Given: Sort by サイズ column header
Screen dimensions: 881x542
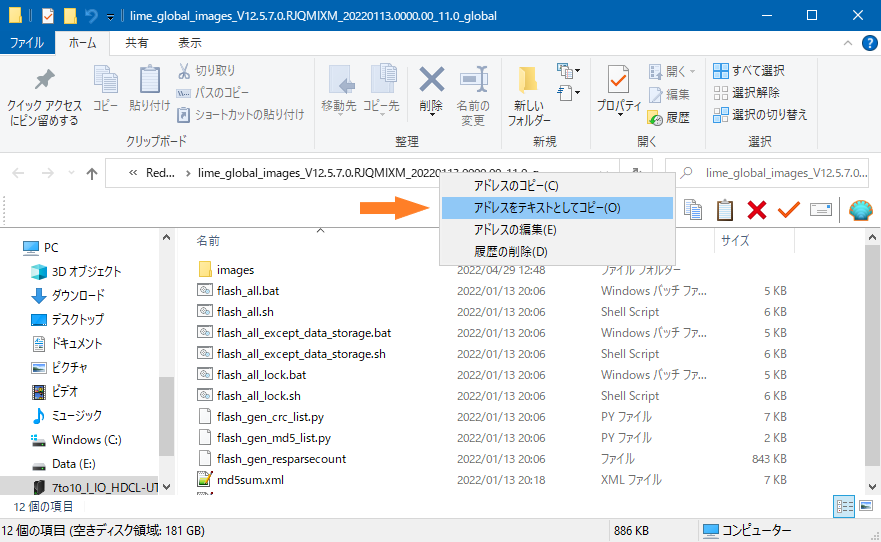Looking at the screenshot, I should click(735, 241).
